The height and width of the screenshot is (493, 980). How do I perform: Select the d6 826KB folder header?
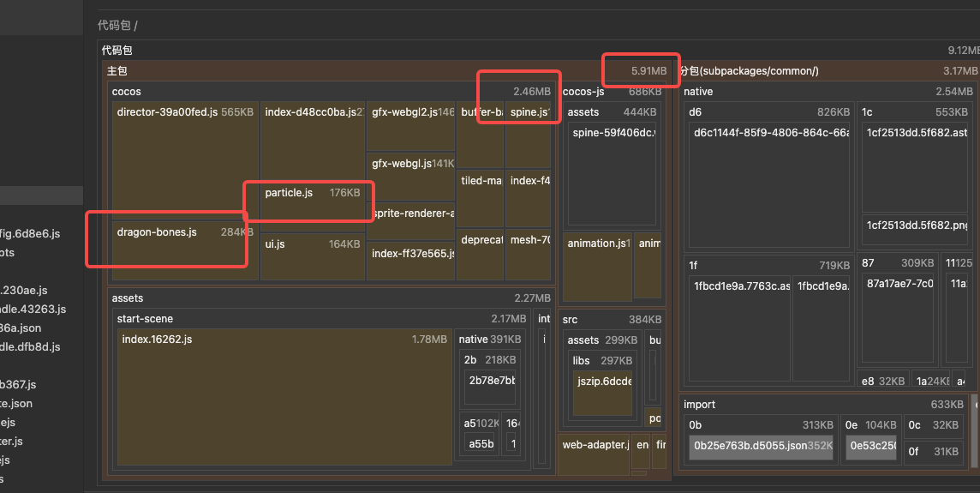(x=768, y=112)
